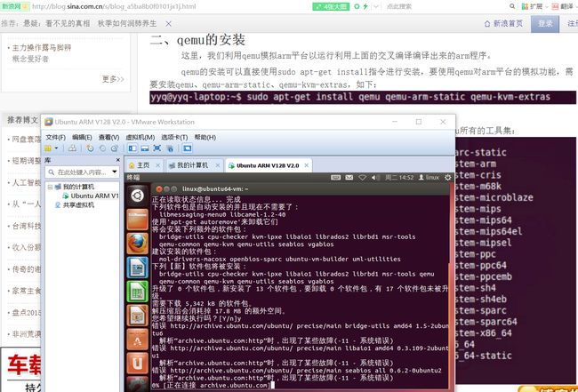Click the Unity mode toolbar icon
The image size is (578, 392).
(x=170, y=148)
